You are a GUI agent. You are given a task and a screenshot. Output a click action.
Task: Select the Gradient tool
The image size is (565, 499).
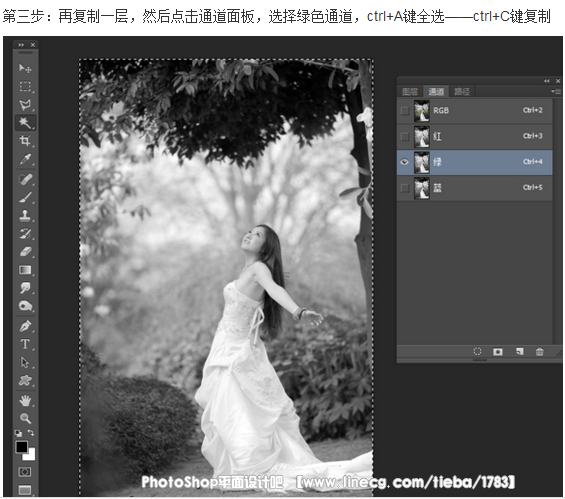click(25, 269)
